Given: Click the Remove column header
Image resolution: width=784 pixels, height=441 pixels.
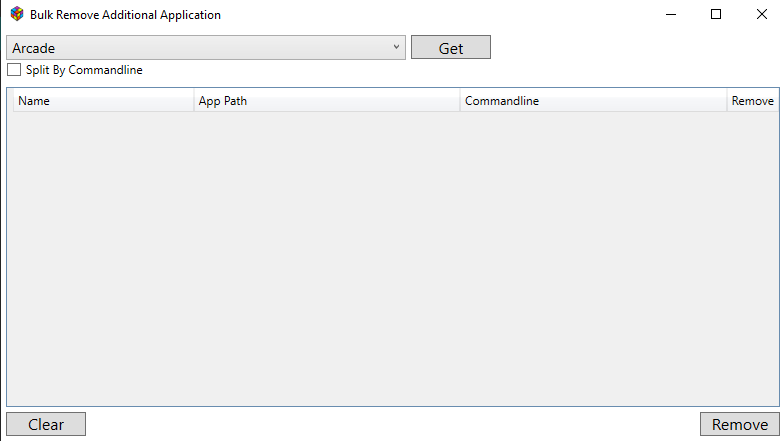Looking at the screenshot, I should tap(752, 100).
